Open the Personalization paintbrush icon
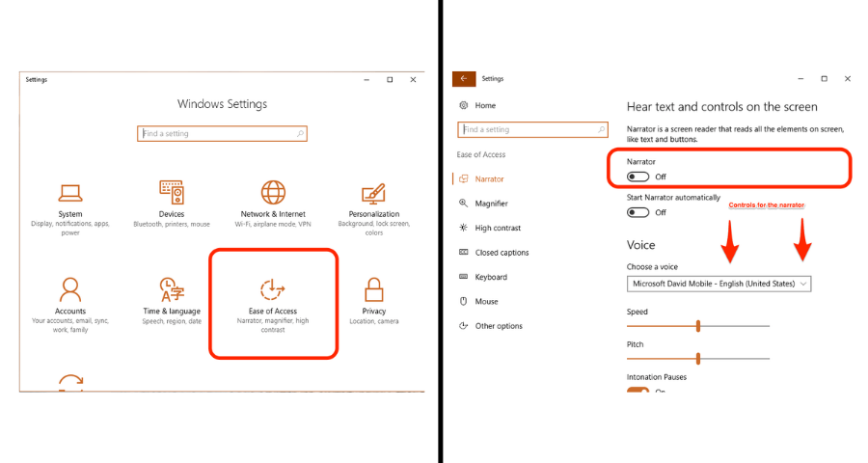The image size is (868, 463). point(373,193)
